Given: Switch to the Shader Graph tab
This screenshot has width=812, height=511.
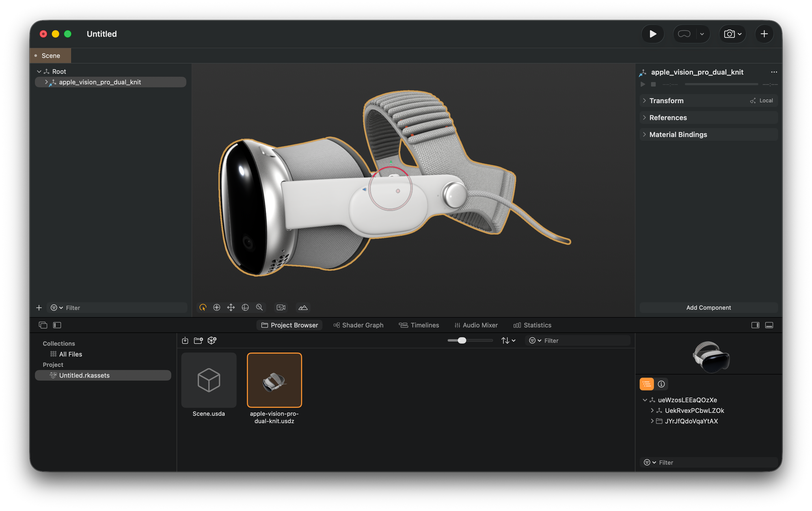Looking at the screenshot, I should click(358, 325).
